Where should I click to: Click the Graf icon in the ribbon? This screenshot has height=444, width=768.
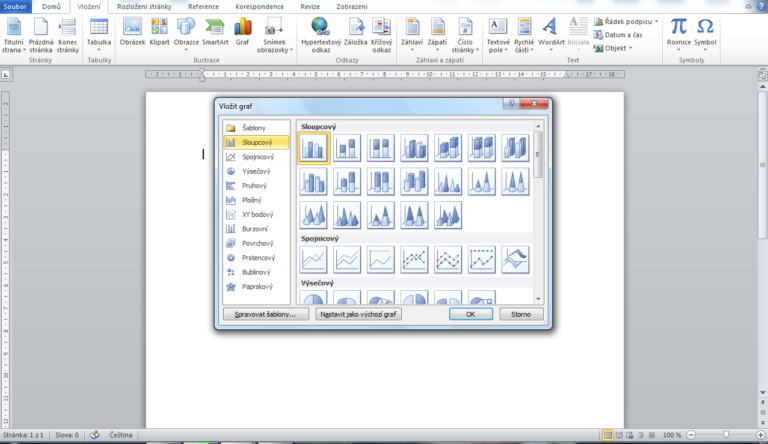click(243, 31)
